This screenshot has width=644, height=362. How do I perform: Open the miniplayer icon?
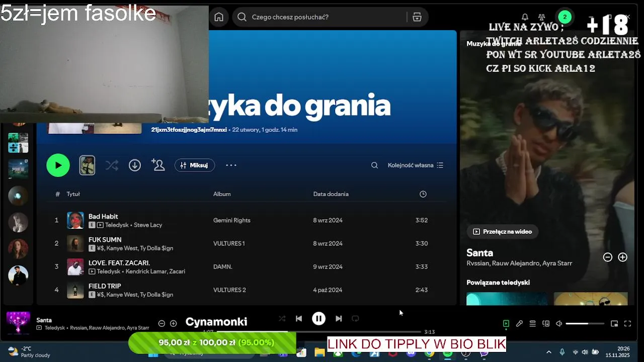pyautogui.click(x=614, y=324)
